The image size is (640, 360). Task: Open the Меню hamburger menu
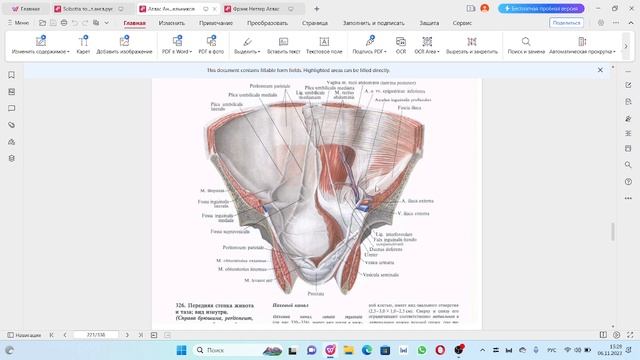[18, 23]
